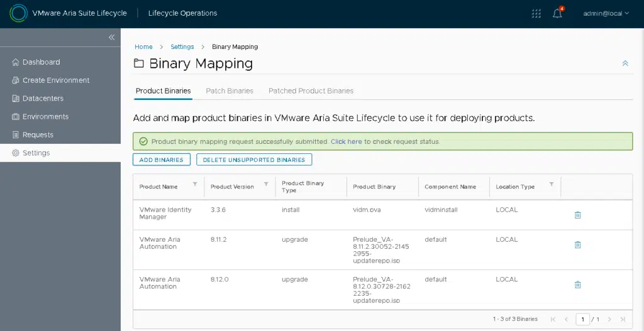This screenshot has height=331, width=644.
Task: Open the apps grid launcher icon
Action: pos(536,14)
